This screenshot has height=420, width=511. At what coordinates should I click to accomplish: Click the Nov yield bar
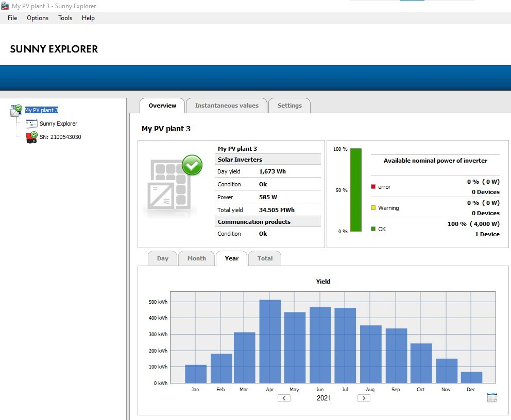447,371
